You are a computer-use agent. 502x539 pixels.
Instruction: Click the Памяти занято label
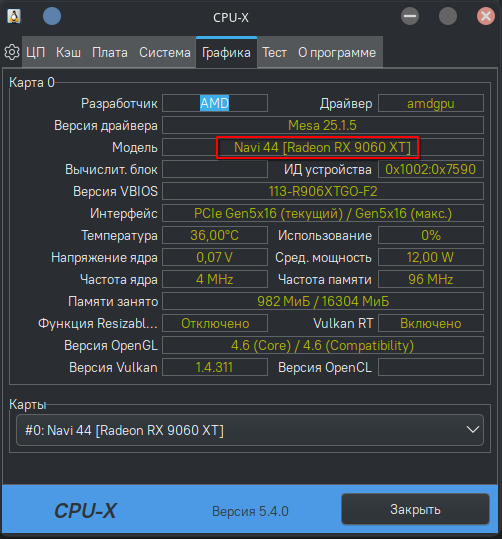[x=113, y=301]
